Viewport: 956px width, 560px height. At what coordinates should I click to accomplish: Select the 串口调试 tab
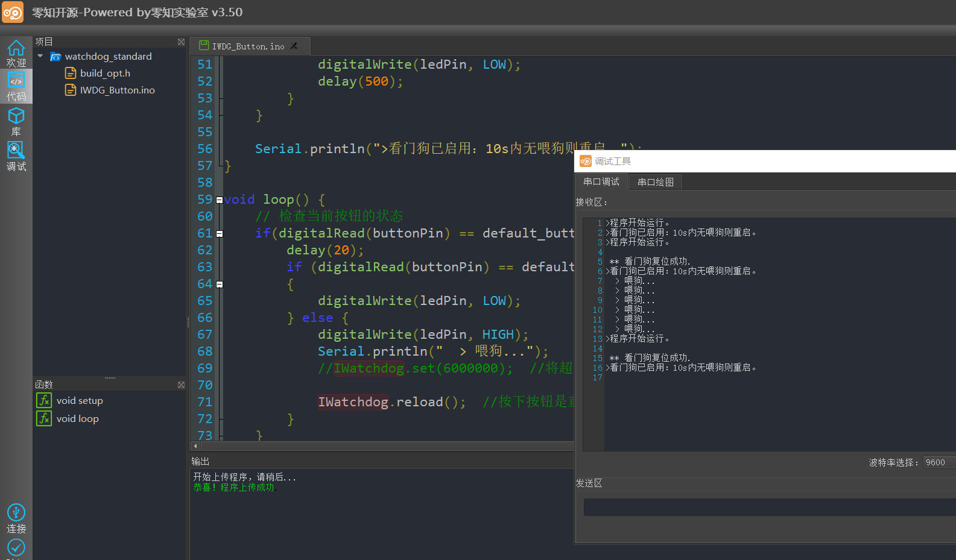point(601,182)
